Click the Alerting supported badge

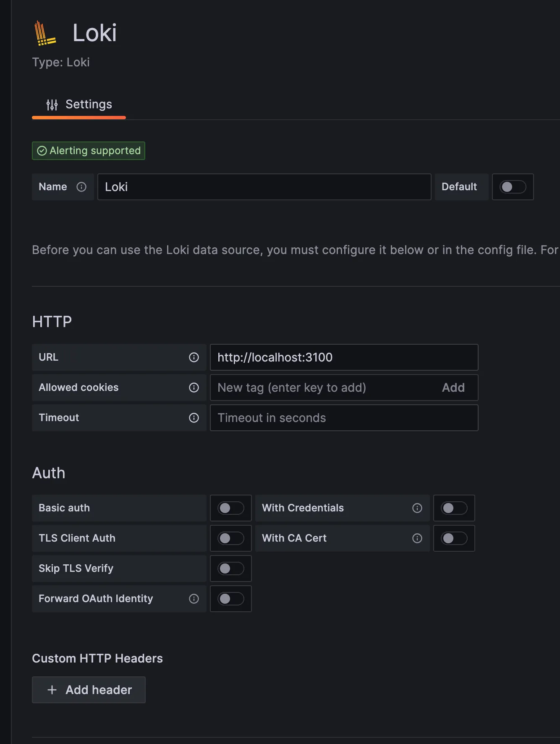coord(89,151)
